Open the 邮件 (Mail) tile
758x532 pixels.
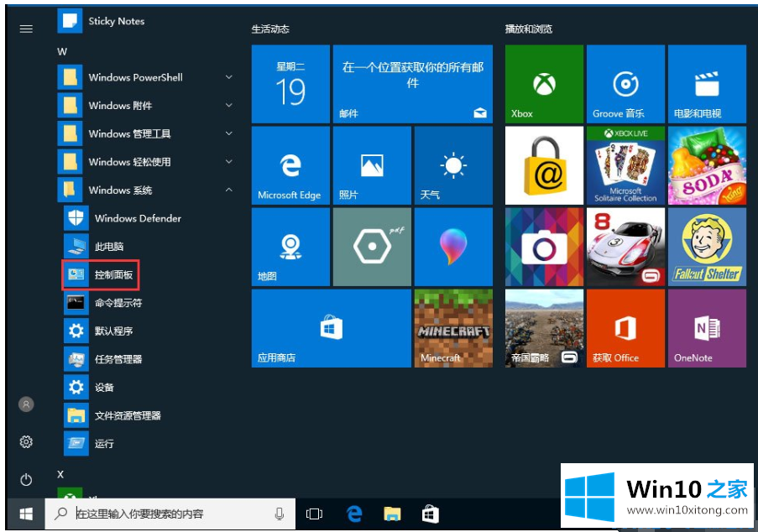point(413,84)
